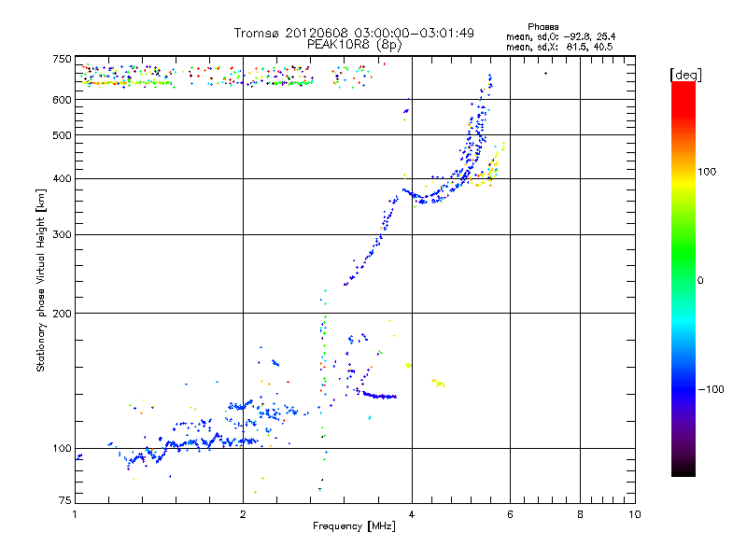Click the y-axis tick label '300'
The height and width of the screenshot is (560, 747).
(x=62, y=234)
